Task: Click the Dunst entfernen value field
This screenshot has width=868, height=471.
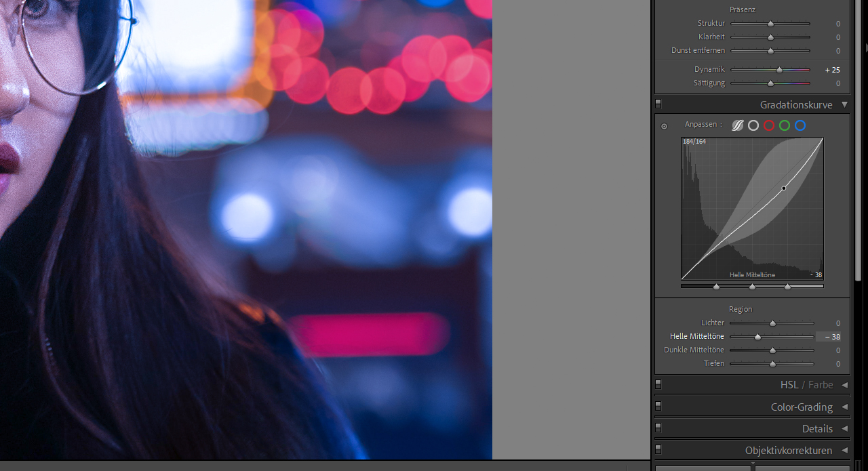Action: pos(837,51)
